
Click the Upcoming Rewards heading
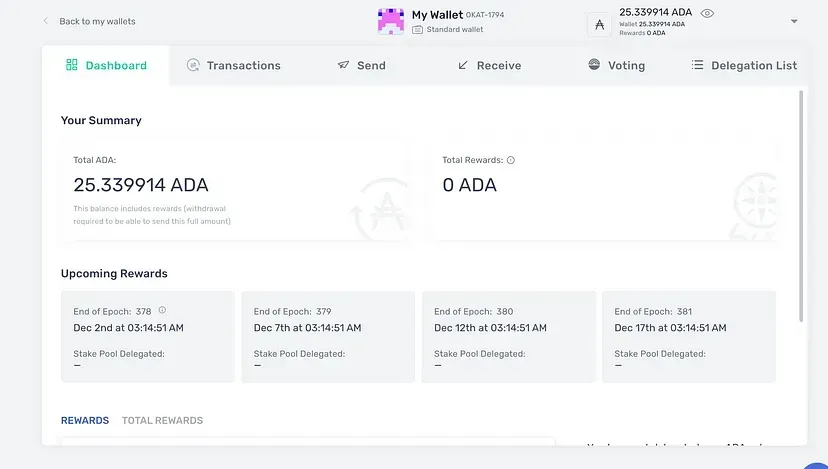click(x=114, y=274)
